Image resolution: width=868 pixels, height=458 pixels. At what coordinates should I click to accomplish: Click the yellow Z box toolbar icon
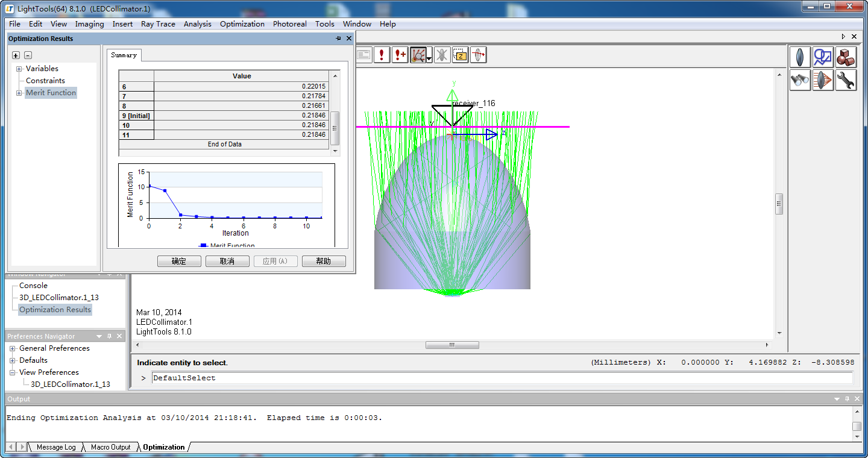point(460,55)
